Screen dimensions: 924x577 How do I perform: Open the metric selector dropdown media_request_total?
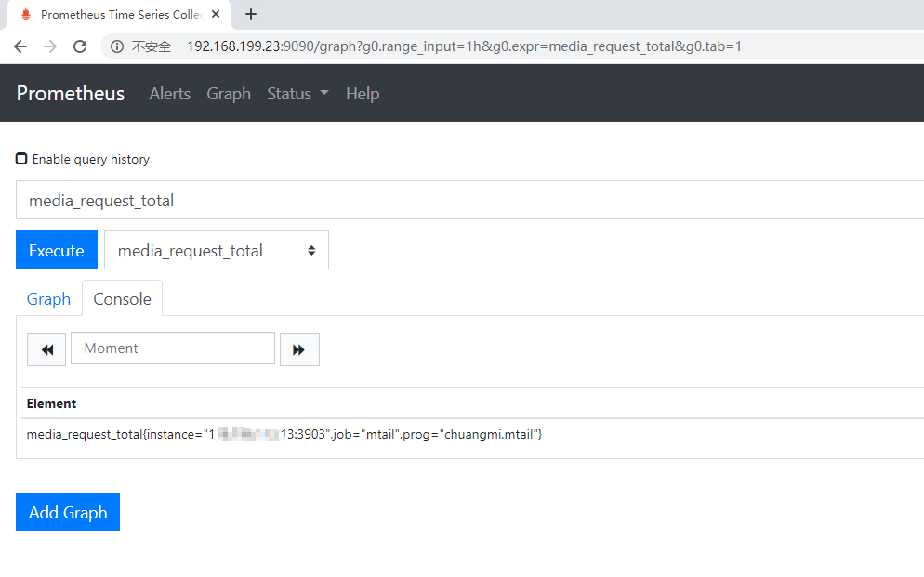tap(217, 250)
